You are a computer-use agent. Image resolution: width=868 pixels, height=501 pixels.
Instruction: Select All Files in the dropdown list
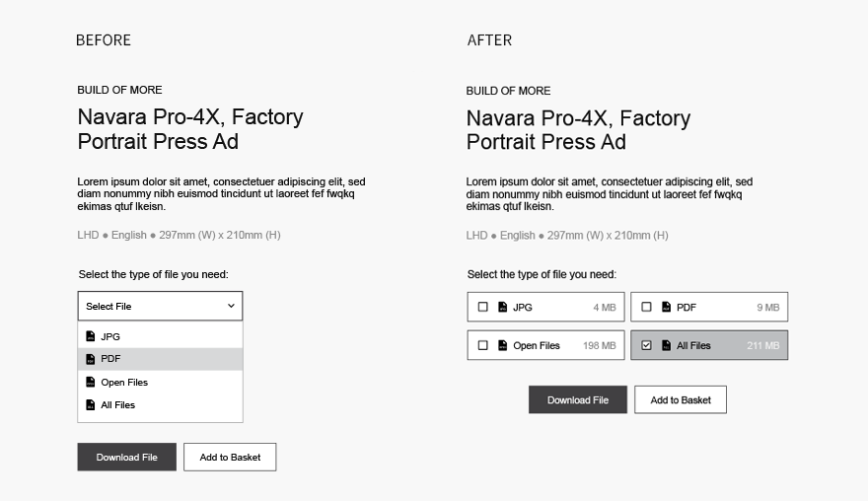click(x=160, y=405)
